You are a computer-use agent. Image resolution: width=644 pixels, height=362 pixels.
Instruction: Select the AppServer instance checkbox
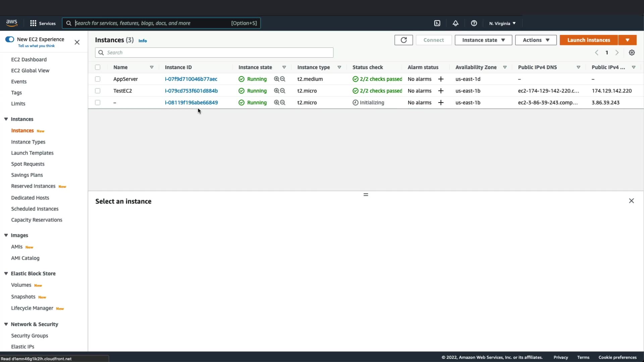click(98, 79)
